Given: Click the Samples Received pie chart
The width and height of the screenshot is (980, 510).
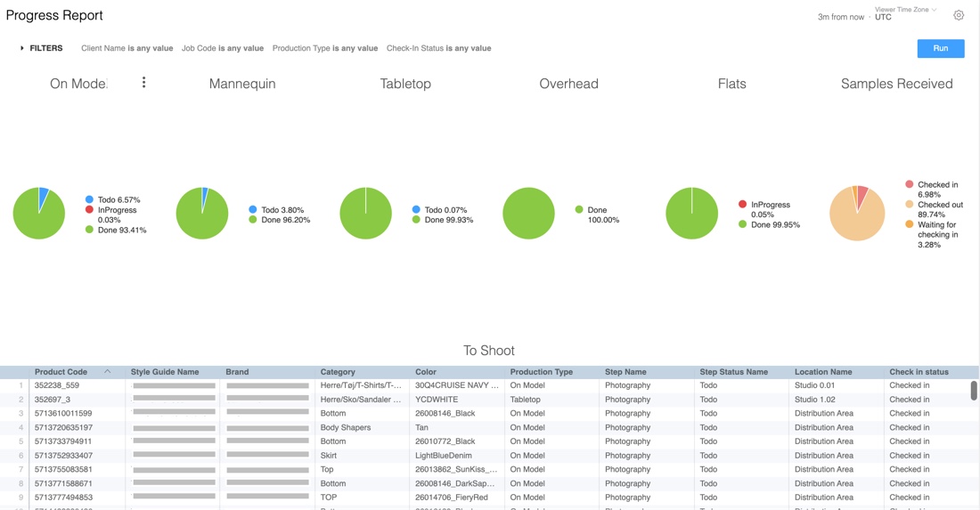Looking at the screenshot, I should click(857, 214).
